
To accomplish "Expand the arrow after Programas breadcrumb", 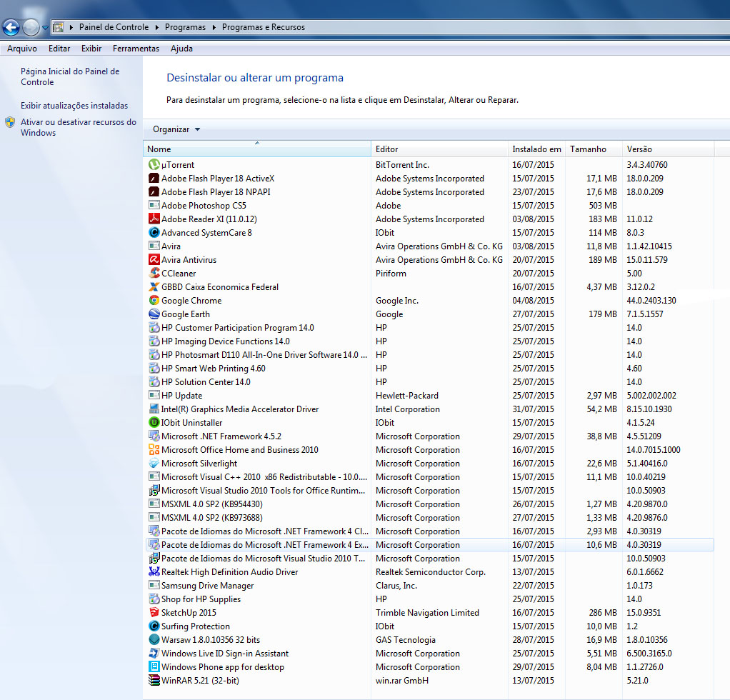I will (214, 27).
